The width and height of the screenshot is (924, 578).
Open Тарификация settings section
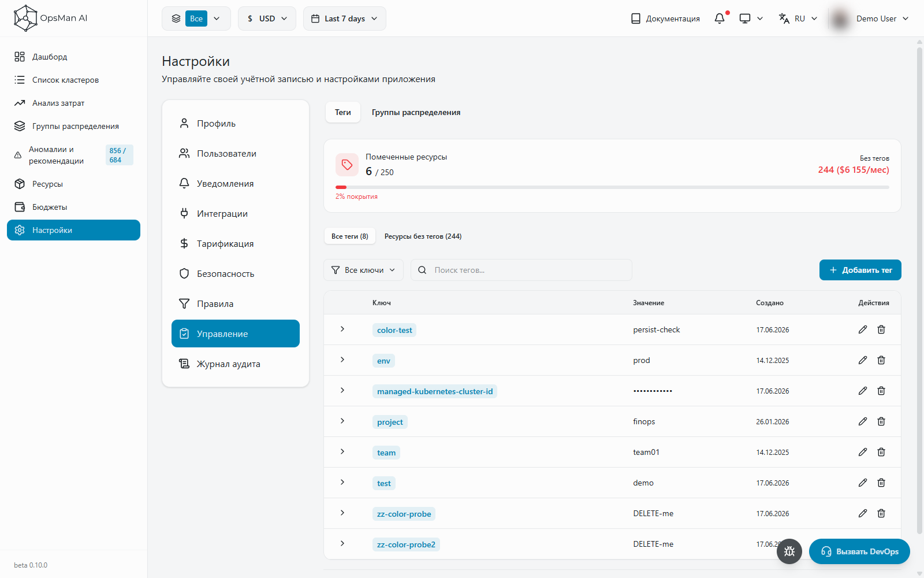click(x=236, y=243)
